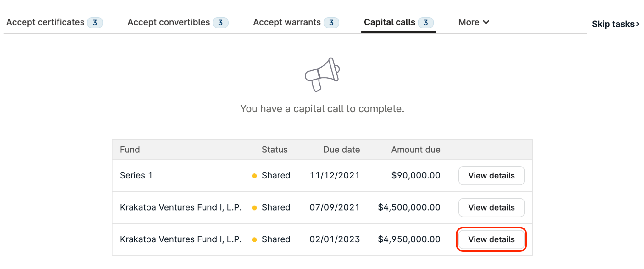Click the Shared status for Series 1

(276, 176)
